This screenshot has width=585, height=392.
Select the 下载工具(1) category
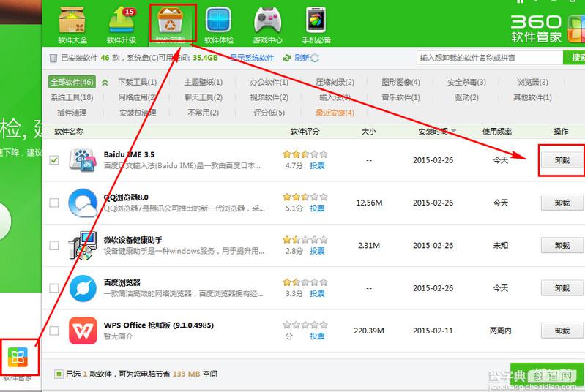coord(138,82)
